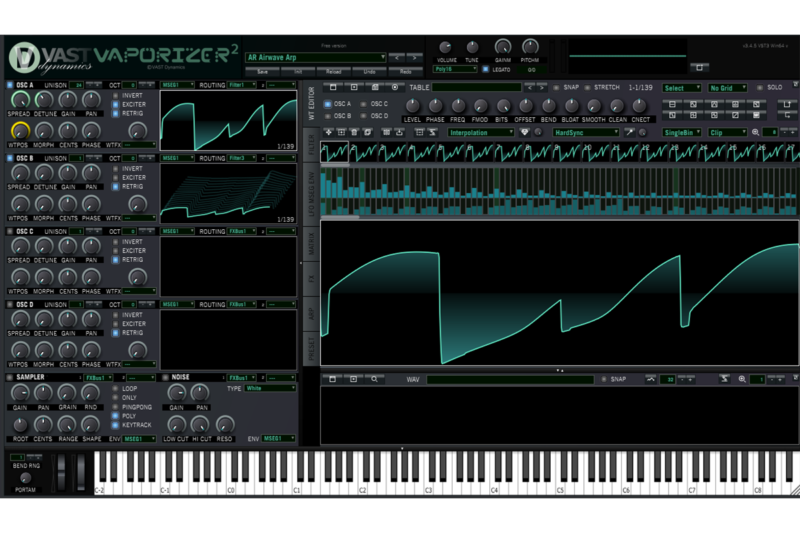Click the magnifier icon beside the Clip dropdown
Image resolution: width=800 pixels, height=533 pixels.
pos(757,132)
